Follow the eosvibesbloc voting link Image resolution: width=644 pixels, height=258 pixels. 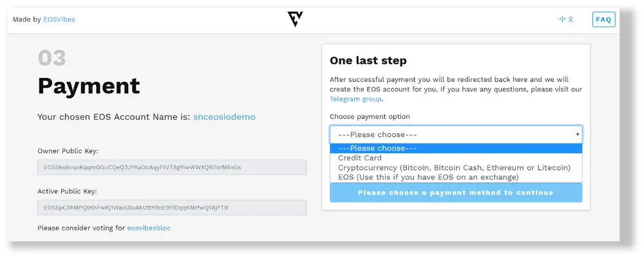pos(149,228)
